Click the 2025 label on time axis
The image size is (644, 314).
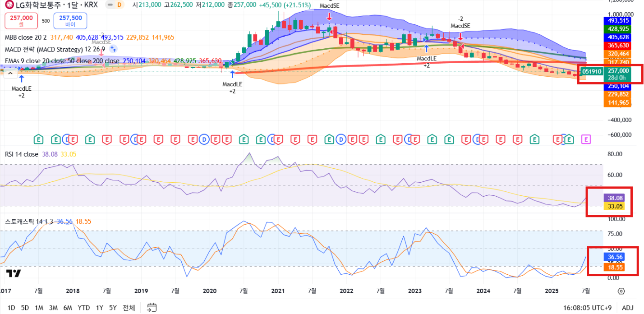pyautogui.click(x=552, y=291)
